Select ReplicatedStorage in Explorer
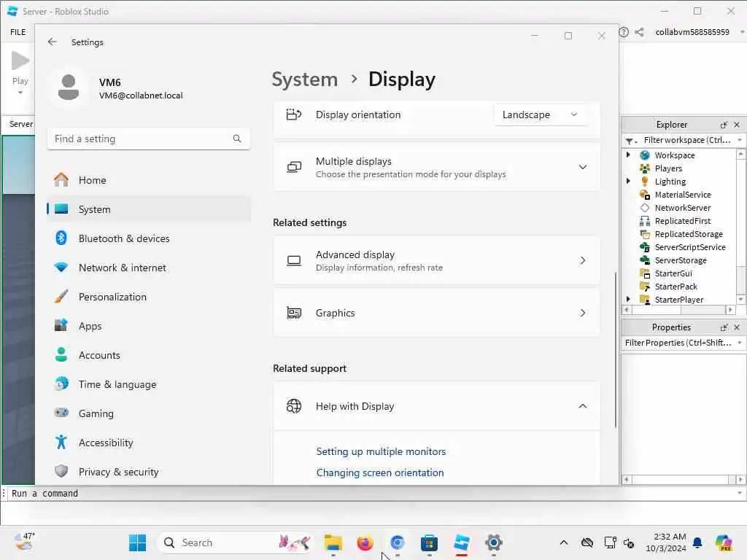Screen dimensions: 747x560 coord(689,234)
